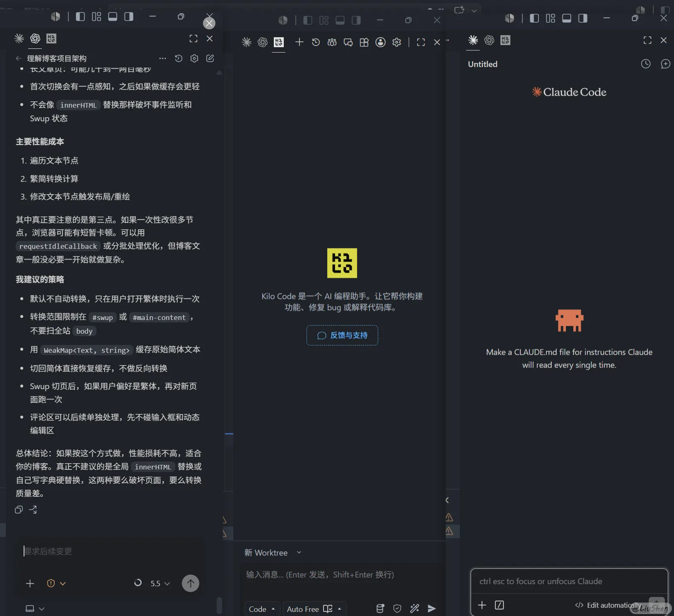Switch to Kilo Code tab in the right window

(x=505, y=40)
